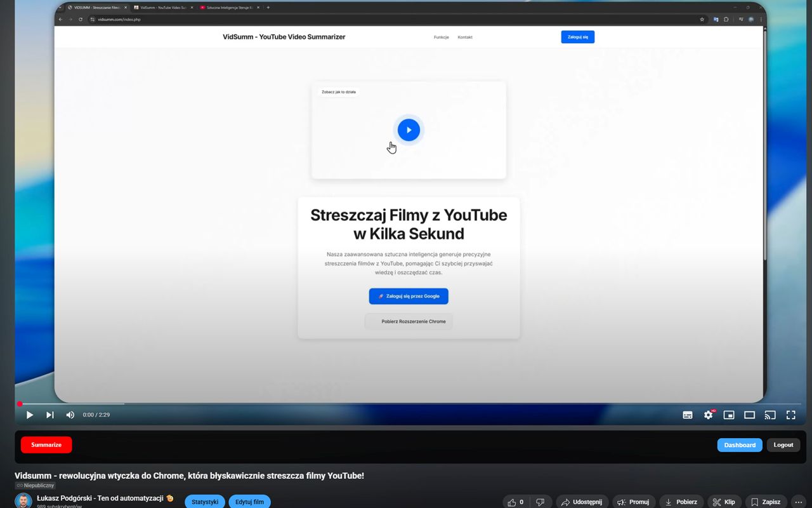Cast video to a TV

770,415
